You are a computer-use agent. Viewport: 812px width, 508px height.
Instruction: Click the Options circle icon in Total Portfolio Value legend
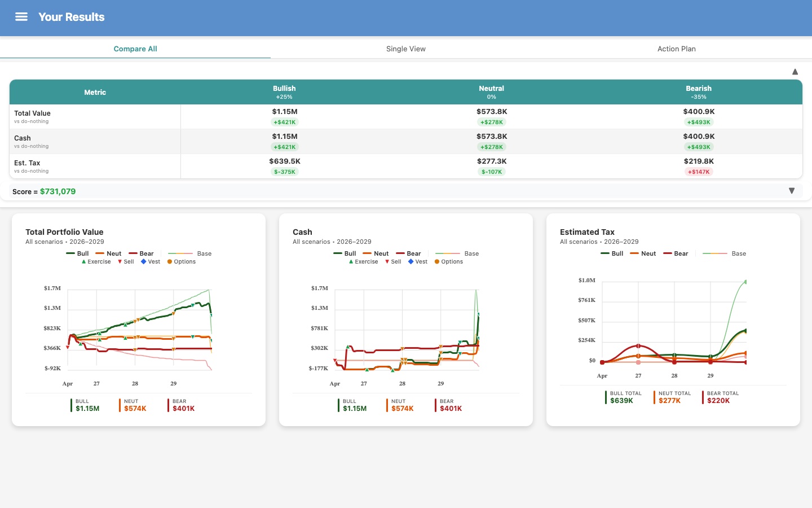(170, 261)
